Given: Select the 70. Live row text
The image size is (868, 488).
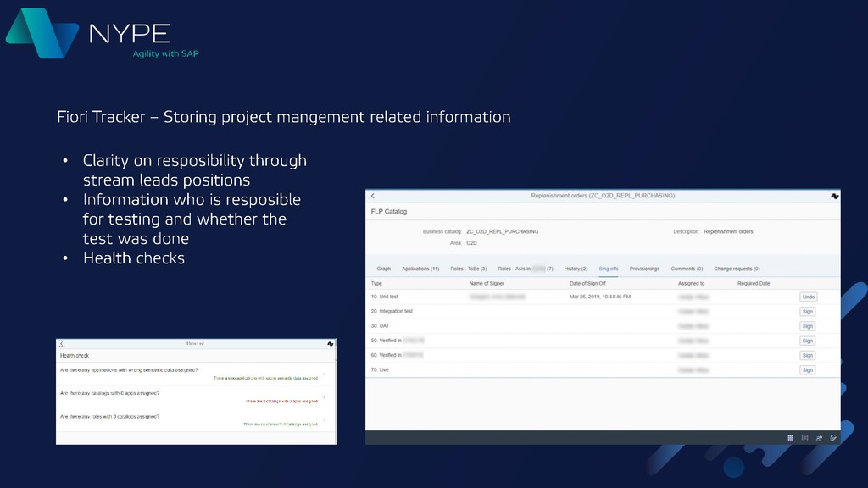Looking at the screenshot, I should [x=380, y=369].
